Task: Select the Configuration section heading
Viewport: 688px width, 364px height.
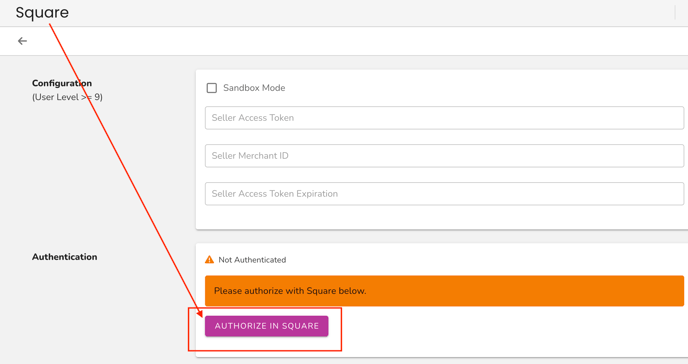Action: coord(62,83)
